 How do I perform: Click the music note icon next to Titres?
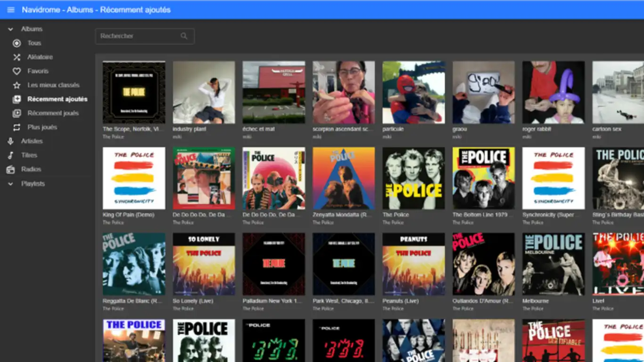[x=10, y=155]
